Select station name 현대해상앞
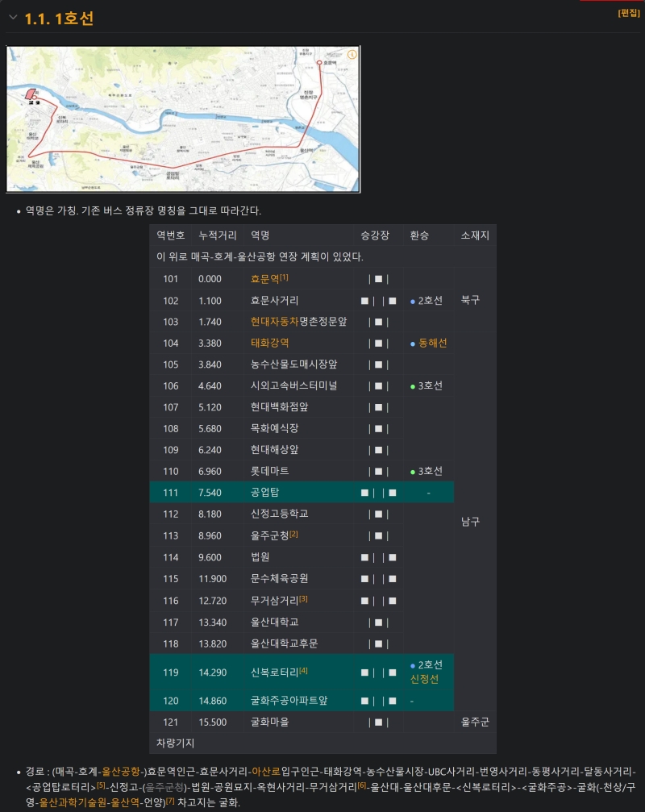 tap(274, 449)
